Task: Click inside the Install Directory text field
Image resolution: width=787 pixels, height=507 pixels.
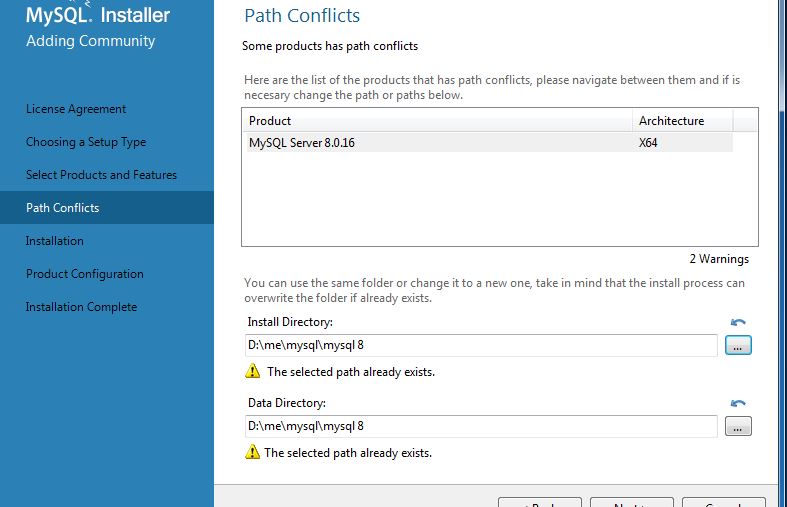Action: click(481, 345)
